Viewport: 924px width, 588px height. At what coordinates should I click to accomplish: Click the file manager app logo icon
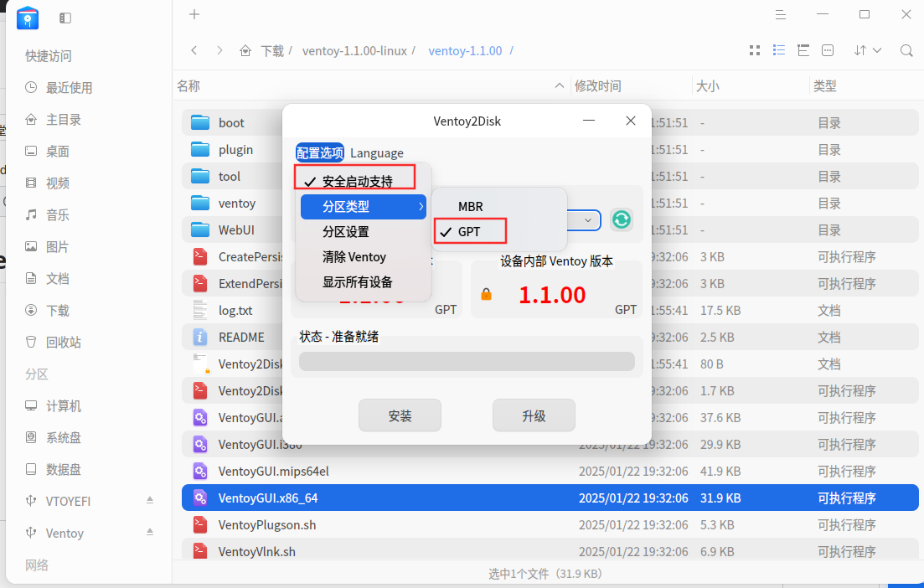(x=28, y=18)
